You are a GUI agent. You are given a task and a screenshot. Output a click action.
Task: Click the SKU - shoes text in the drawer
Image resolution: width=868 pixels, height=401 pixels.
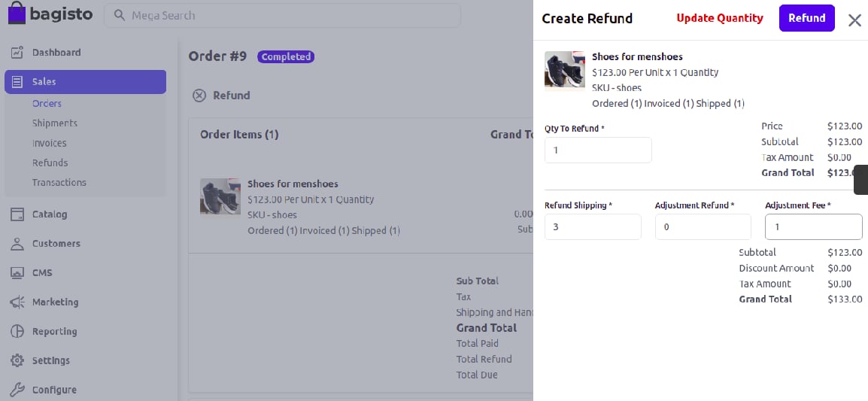617,88
